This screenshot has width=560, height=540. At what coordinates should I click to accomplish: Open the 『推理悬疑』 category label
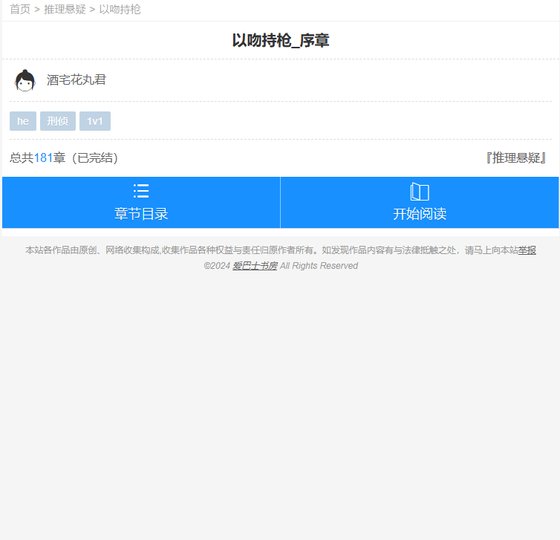pos(516,158)
